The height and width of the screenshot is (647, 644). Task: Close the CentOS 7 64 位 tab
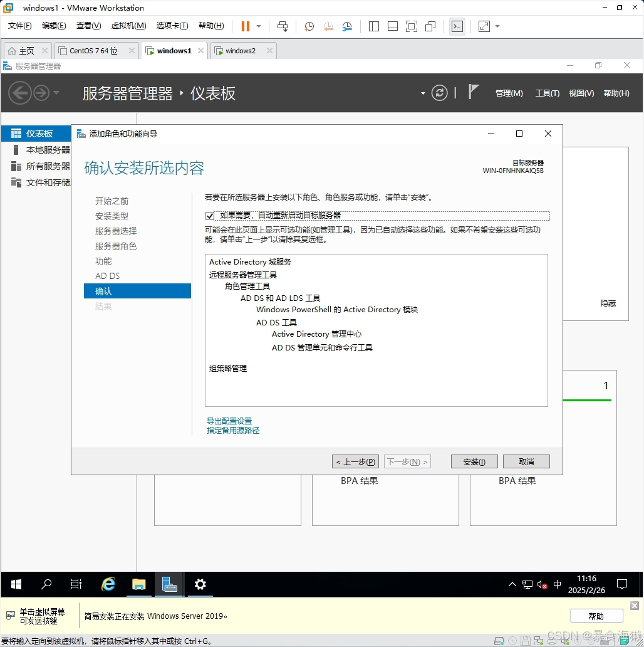click(x=132, y=50)
